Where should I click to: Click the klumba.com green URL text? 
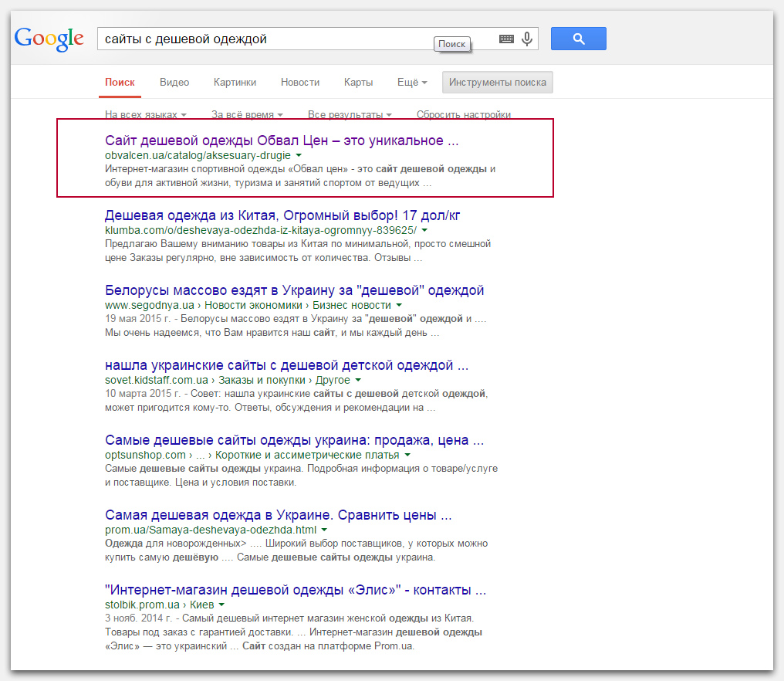coord(261,230)
